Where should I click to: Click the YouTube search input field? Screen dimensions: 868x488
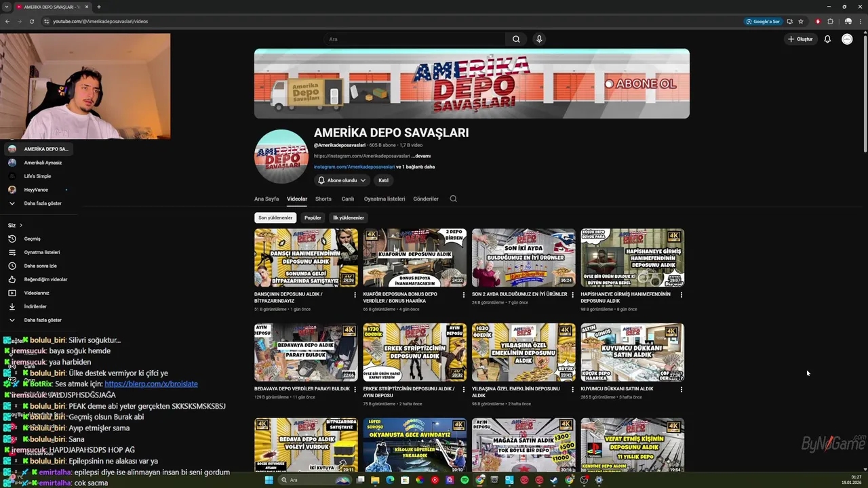coord(414,39)
